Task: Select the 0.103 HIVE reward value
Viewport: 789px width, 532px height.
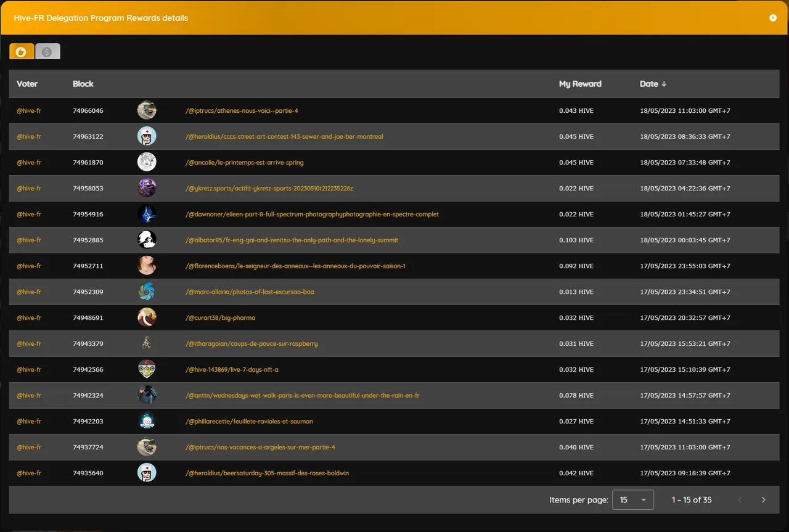Action: tap(576, 240)
